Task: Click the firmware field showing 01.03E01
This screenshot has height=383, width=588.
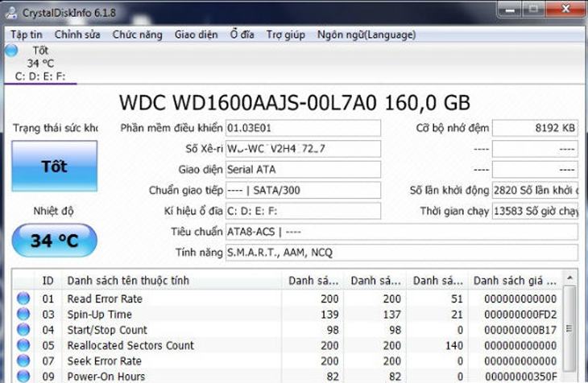Action: tap(303, 128)
